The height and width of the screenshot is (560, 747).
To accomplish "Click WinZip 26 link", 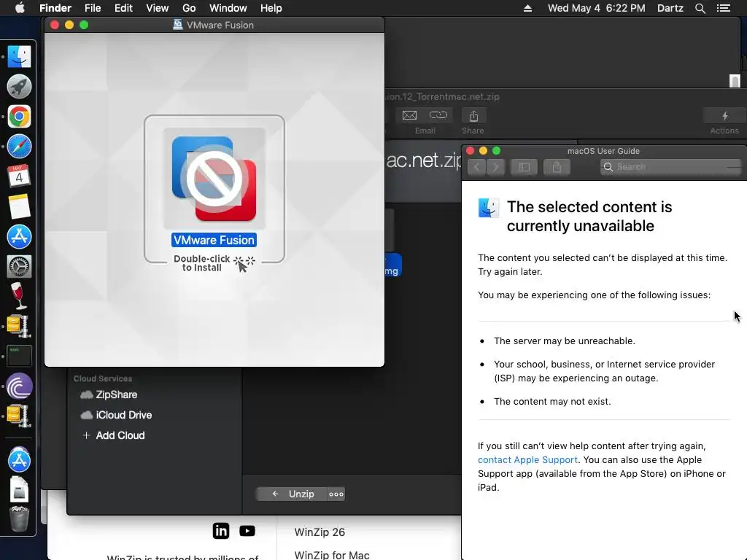I will click(320, 532).
